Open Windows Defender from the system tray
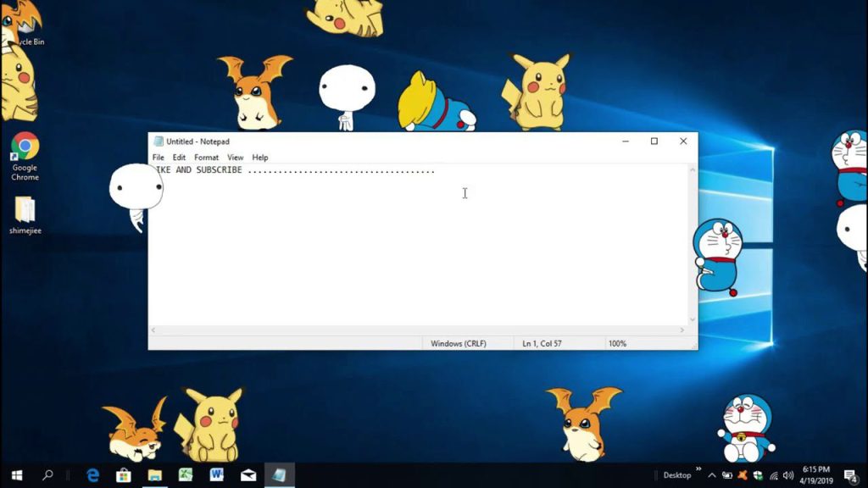The height and width of the screenshot is (488, 868). [x=758, y=475]
